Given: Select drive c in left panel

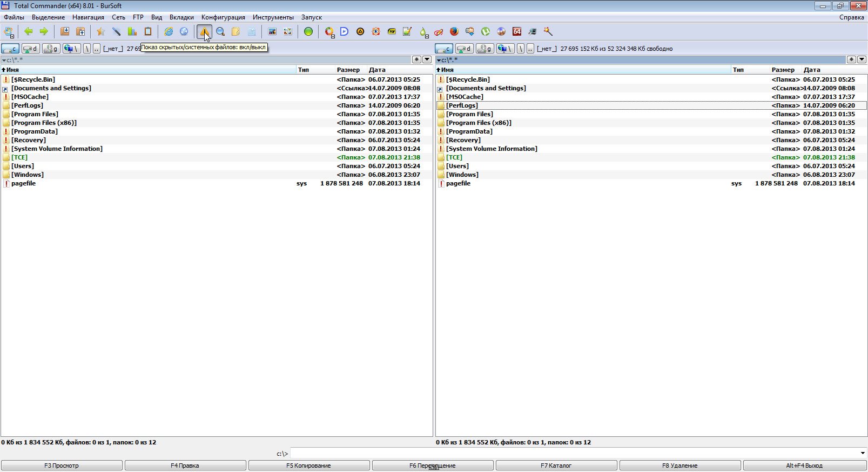Looking at the screenshot, I should coord(10,49).
